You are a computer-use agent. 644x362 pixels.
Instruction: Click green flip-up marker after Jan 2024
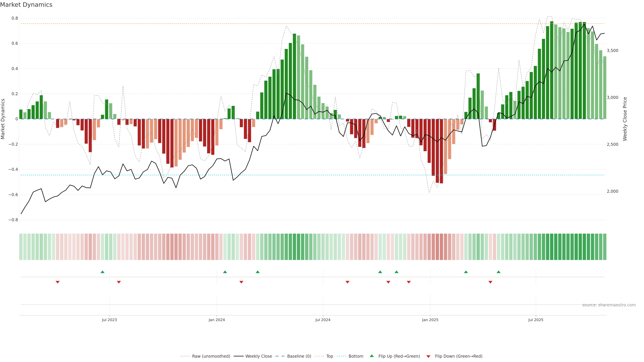225,272
